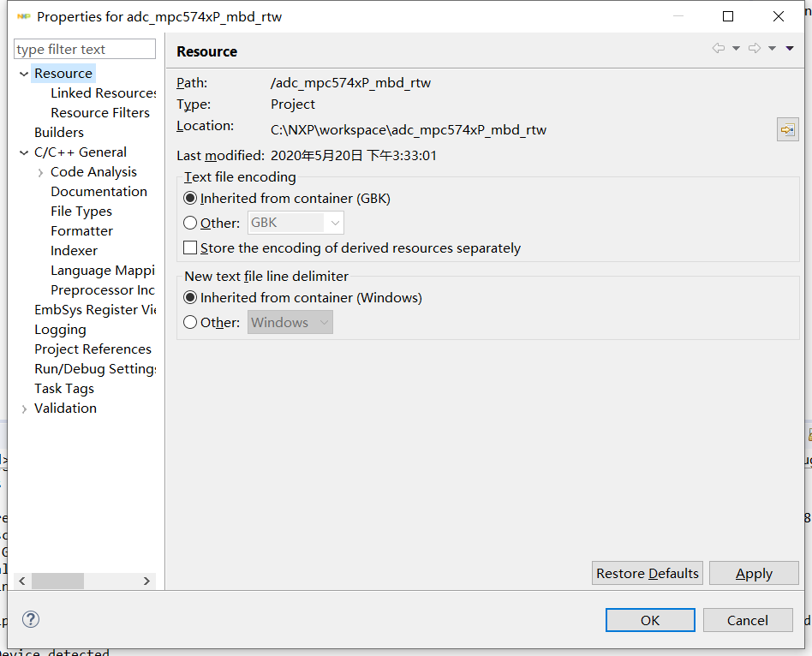Open the back history dropdown arrow
Viewport: 812px width, 656px height.
[x=736, y=49]
